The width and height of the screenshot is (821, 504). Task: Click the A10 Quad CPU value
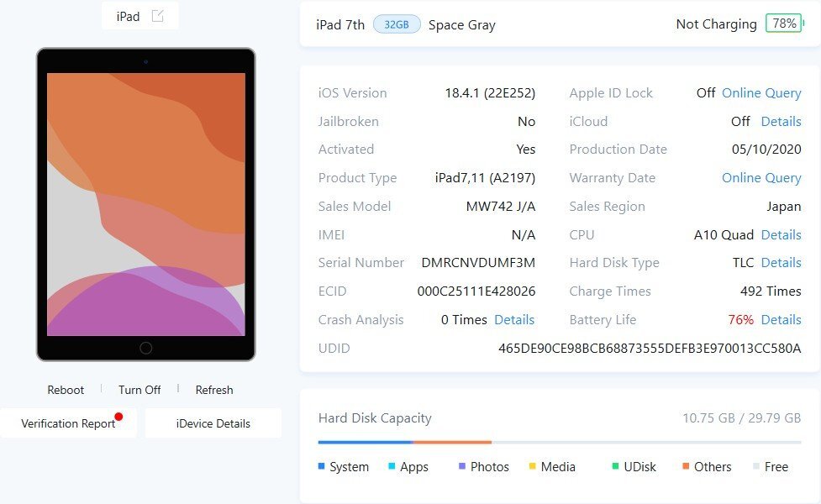click(724, 235)
